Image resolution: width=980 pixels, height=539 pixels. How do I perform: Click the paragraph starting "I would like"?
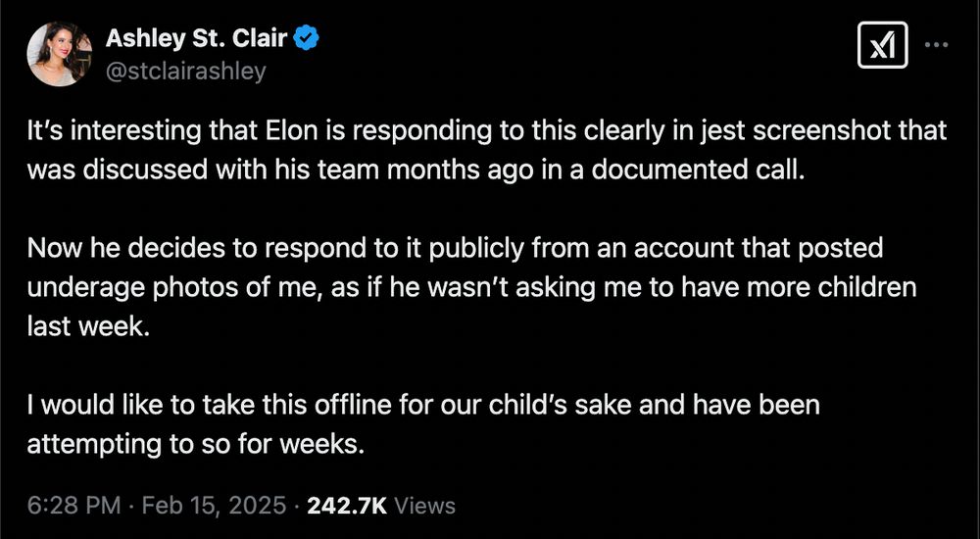click(423, 424)
